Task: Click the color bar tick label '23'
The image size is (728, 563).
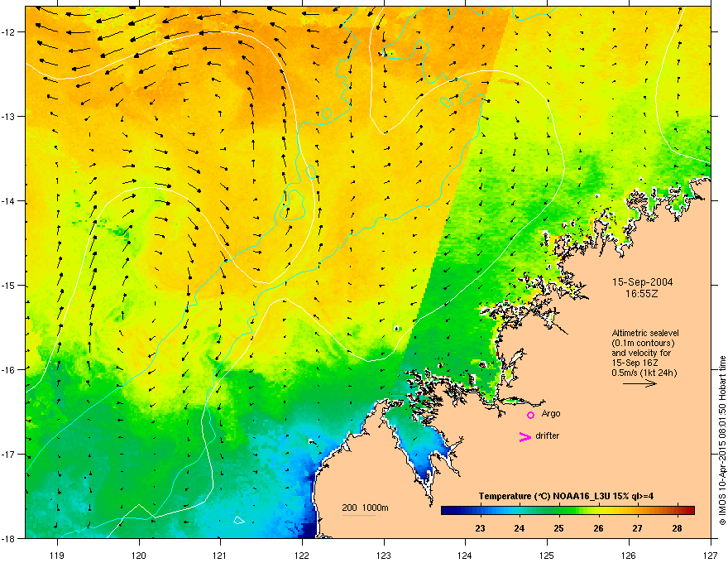Action: coord(480,528)
